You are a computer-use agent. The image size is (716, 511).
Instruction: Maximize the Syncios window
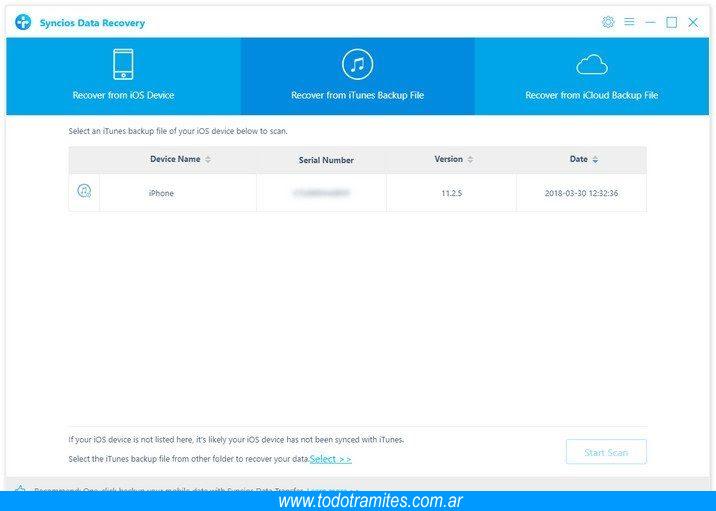point(671,22)
